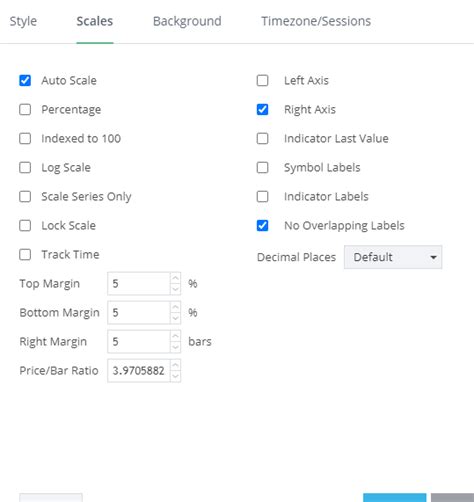The height and width of the screenshot is (502, 474).
Task: Tick the Lock Scale checkbox
Action: [25, 225]
